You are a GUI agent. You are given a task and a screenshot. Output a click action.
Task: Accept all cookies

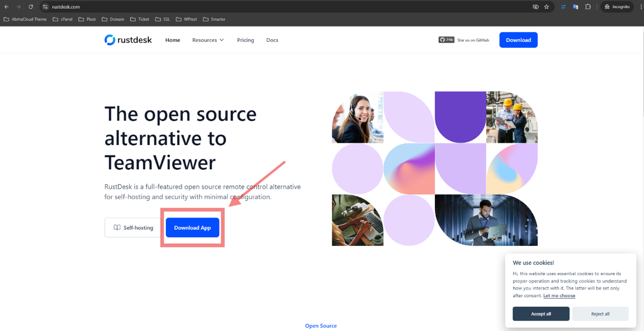point(541,314)
